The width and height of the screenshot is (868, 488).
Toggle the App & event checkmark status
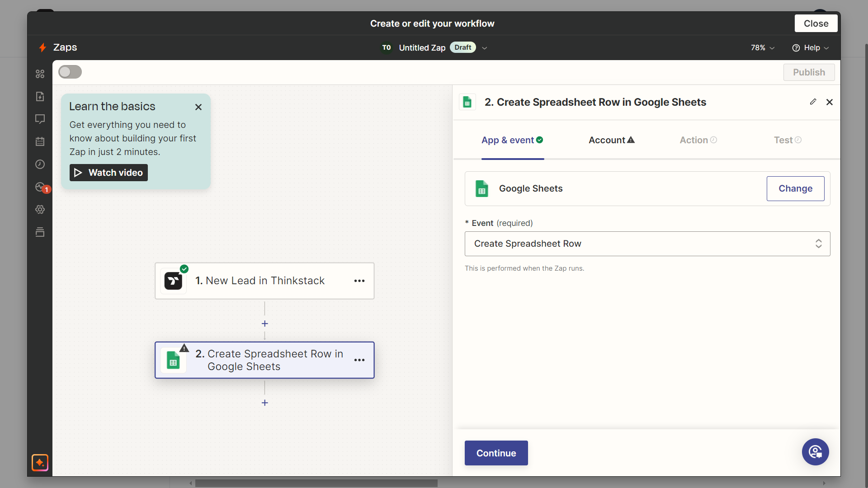pos(539,140)
